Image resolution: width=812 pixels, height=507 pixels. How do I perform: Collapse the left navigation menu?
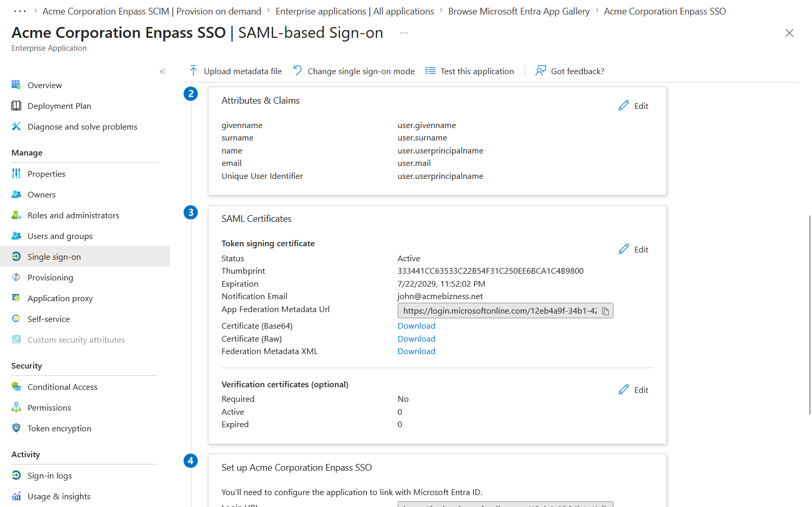162,72
